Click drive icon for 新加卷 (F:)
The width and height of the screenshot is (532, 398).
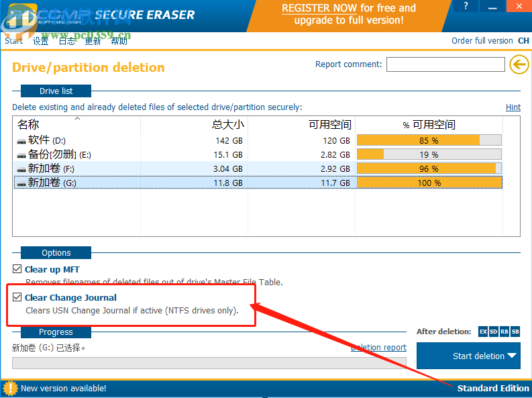(x=21, y=170)
